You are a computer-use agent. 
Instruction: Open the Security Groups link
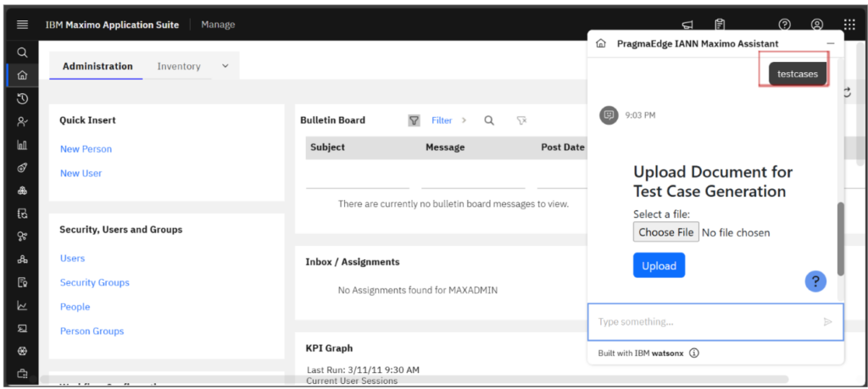(x=95, y=283)
